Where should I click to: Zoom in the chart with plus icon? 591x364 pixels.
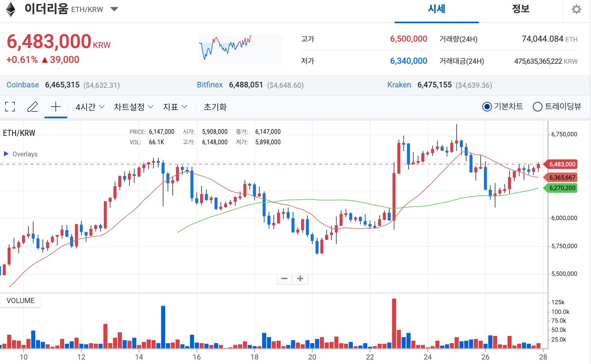[x=300, y=278]
